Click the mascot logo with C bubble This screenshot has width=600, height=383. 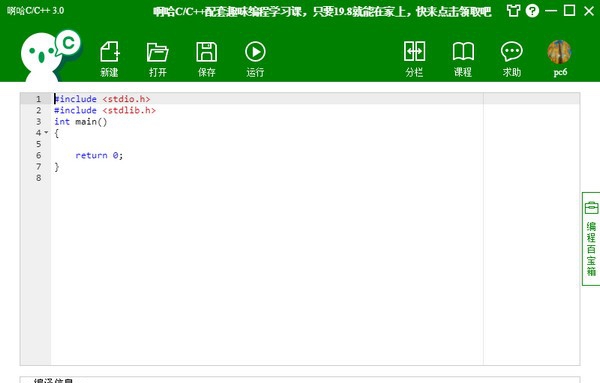pyautogui.click(x=51, y=55)
